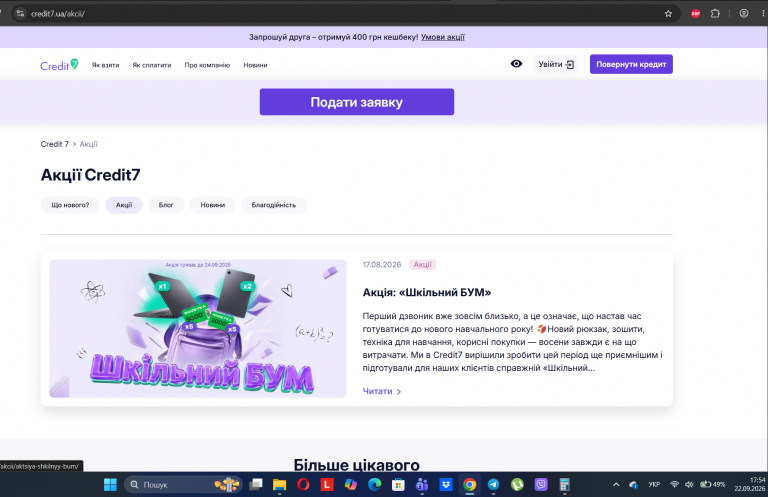Click the Credit7 logo in the header
The width and height of the screenshot is (768, 497).
point(59,65)
